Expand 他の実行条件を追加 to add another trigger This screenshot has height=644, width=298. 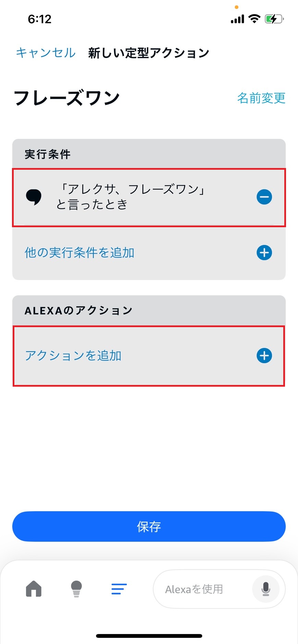[79, 253]
